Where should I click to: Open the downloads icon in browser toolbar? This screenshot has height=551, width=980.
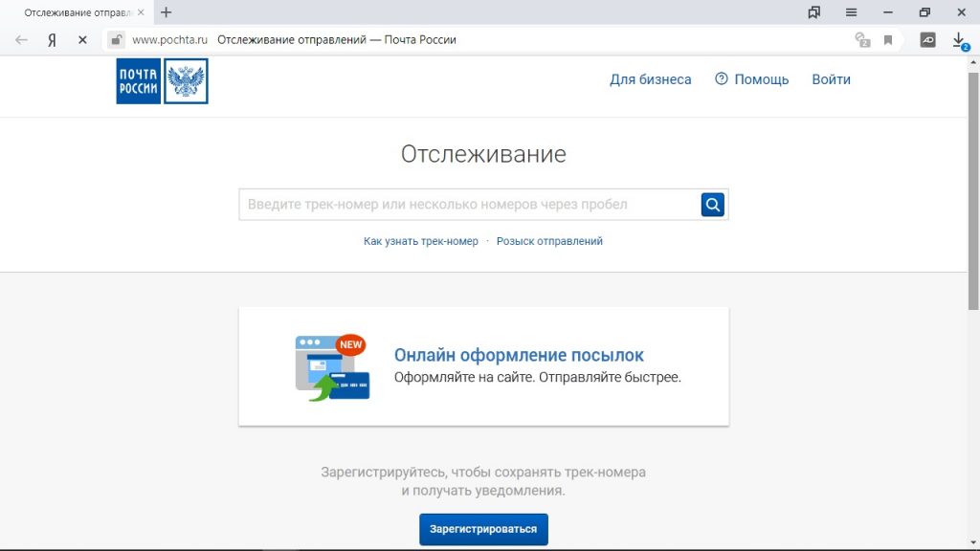[x=959, y=40]
